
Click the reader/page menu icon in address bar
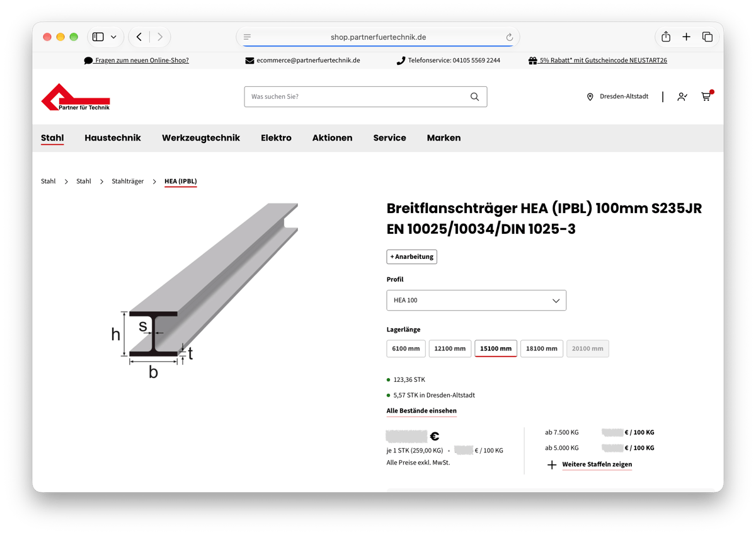click(248, 37)
